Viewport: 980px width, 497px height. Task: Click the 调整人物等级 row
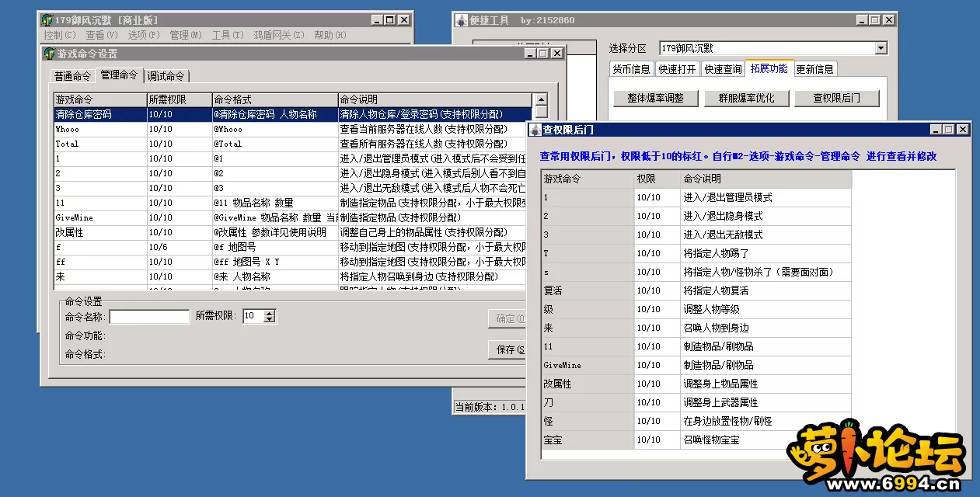point(696,309)
